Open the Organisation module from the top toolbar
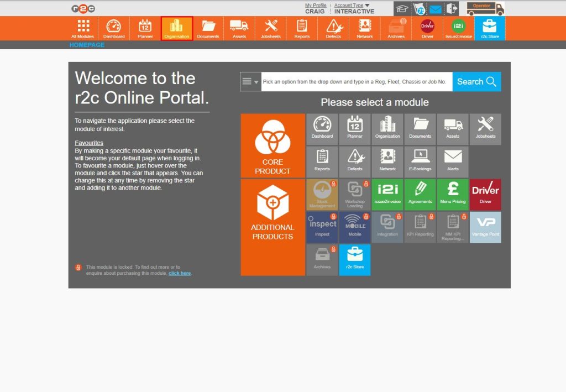 tap(177, 28)
